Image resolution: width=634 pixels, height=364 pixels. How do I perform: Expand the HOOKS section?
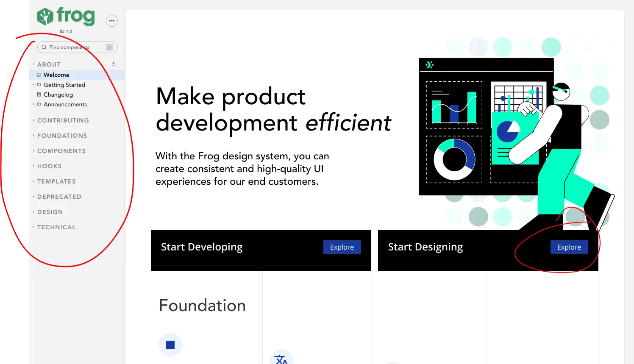click(x=49, y=166)
